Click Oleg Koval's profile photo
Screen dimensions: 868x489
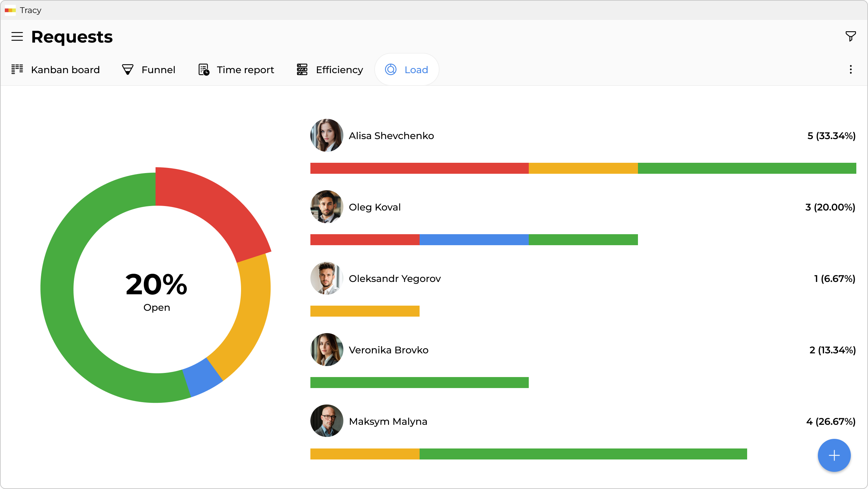(327, 207)
